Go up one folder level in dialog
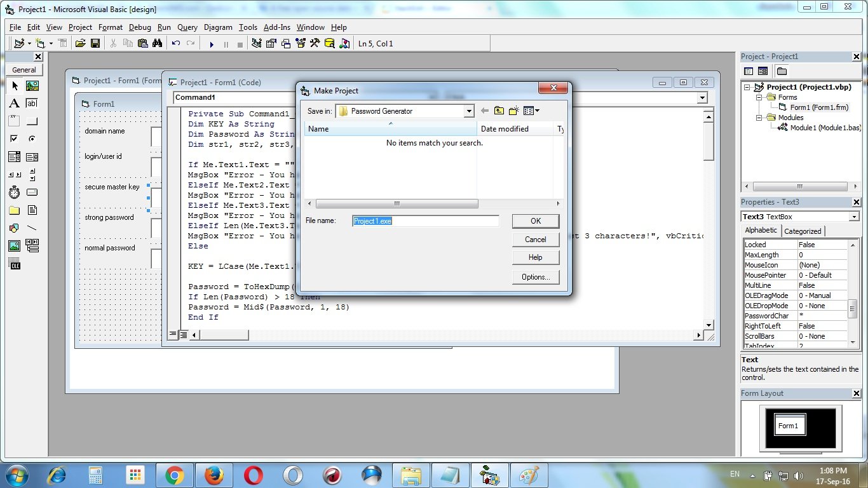Screen dimensions: 868x488 [x=499, y=111]
